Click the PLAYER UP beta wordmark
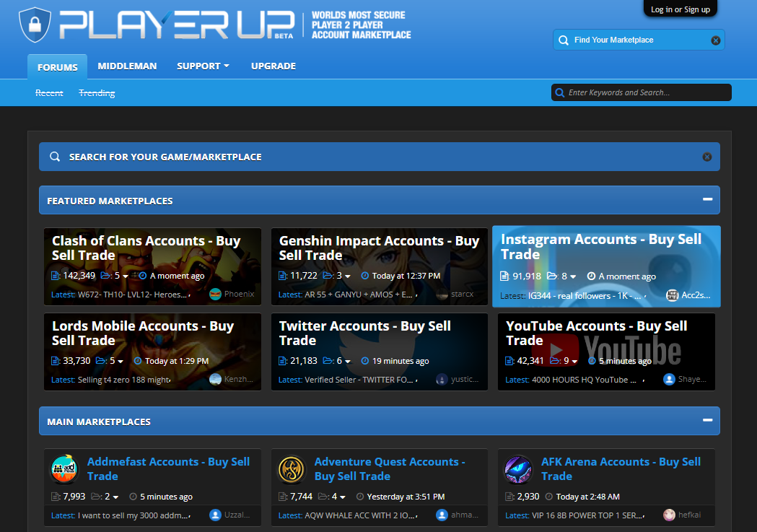This screenshot has width=757, height=532. (x=177, y=25)
